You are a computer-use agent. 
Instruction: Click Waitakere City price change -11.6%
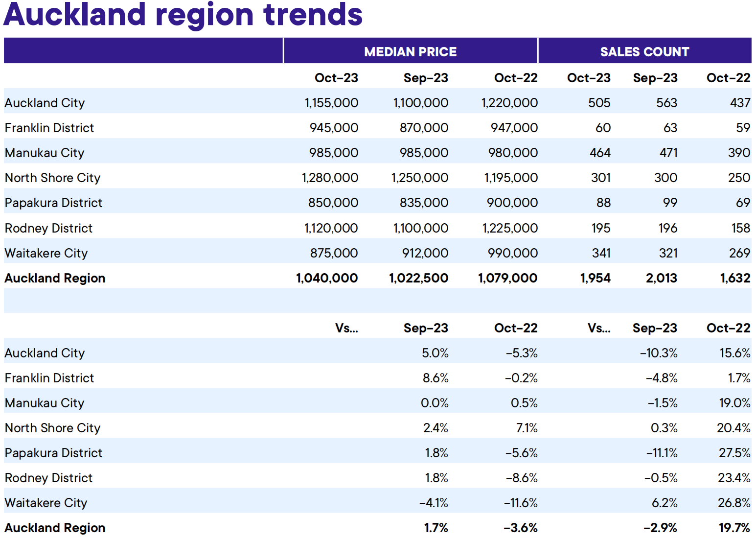pos(521,503)
